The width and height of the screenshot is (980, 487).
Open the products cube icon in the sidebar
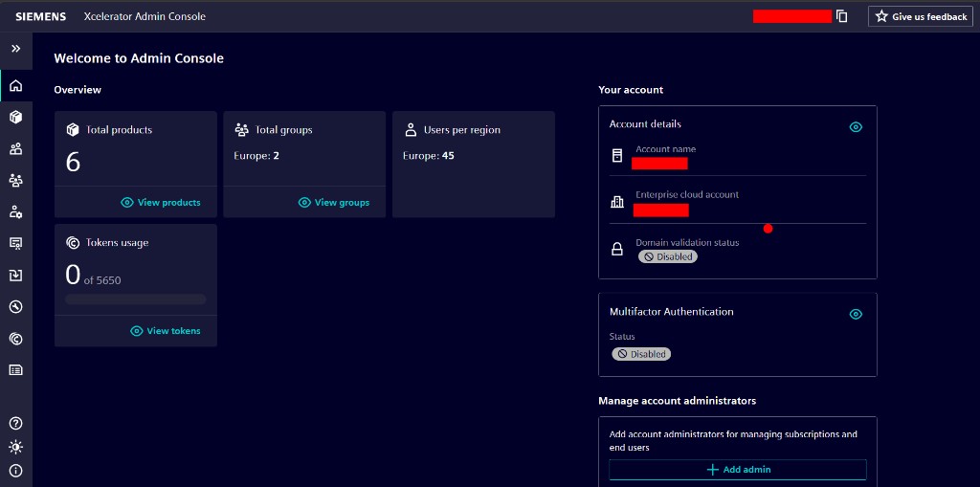click(x=15, y=117)
